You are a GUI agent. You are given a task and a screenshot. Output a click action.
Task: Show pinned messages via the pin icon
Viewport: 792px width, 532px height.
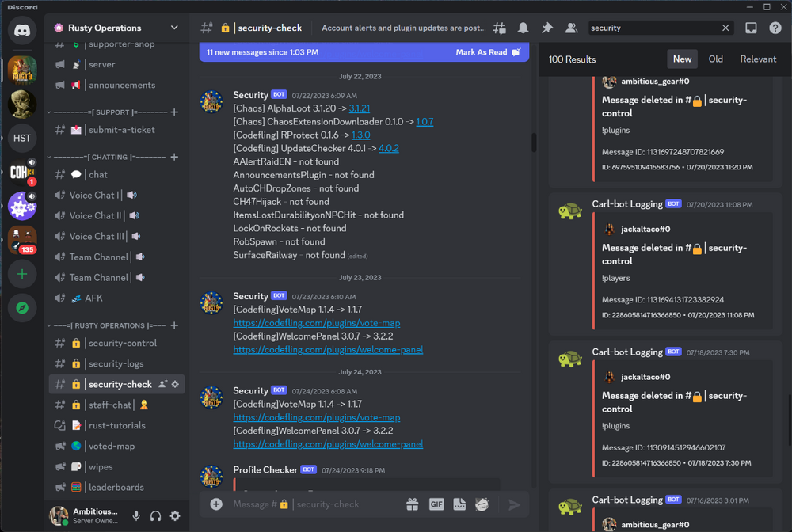(x=546, y=28)
